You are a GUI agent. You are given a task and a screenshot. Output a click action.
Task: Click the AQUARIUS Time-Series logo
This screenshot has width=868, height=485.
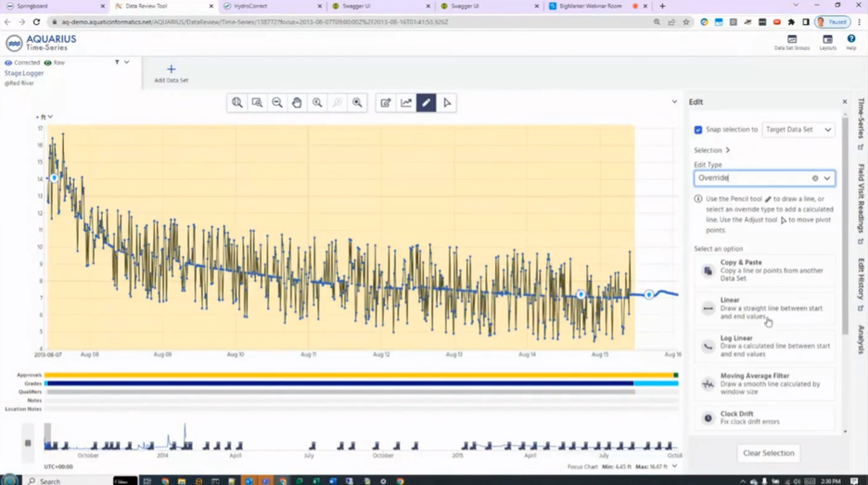[41, 43]
